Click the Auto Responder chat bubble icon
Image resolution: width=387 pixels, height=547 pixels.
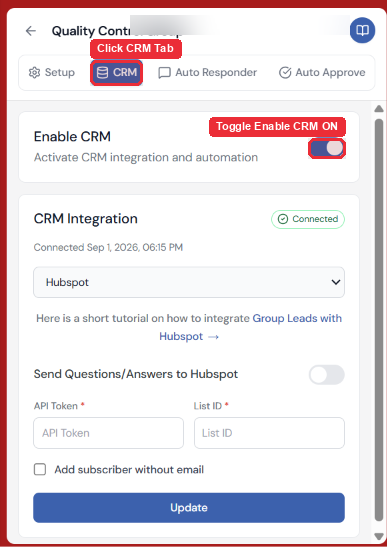click(164, 73)
